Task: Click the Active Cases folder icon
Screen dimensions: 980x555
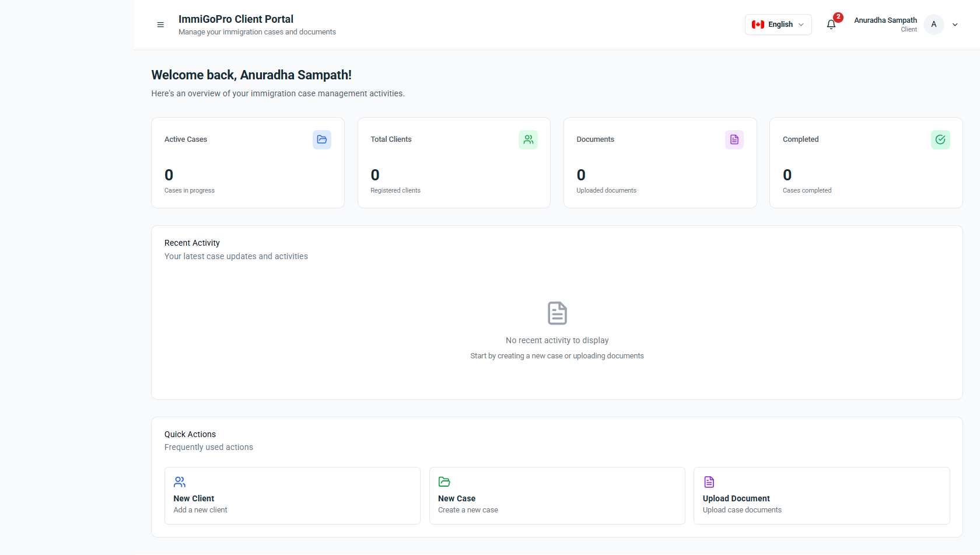Action: (322, 139)
